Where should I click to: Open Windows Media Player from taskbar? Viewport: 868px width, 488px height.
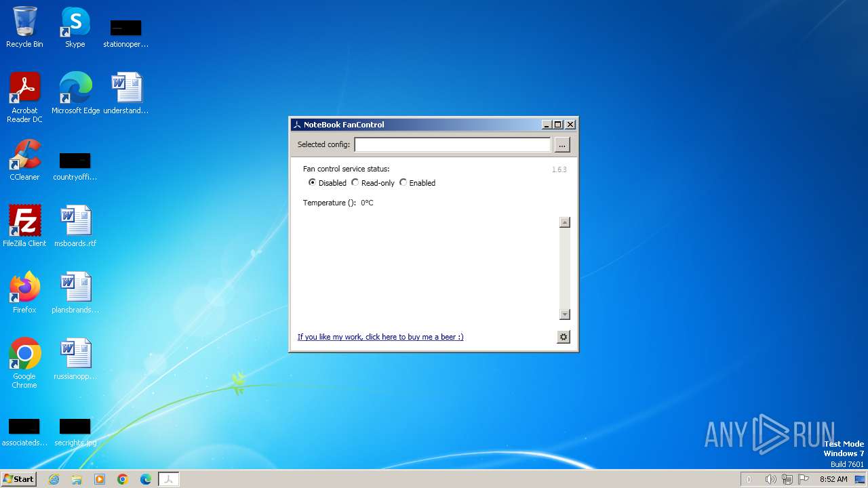(x=100, y=479)
